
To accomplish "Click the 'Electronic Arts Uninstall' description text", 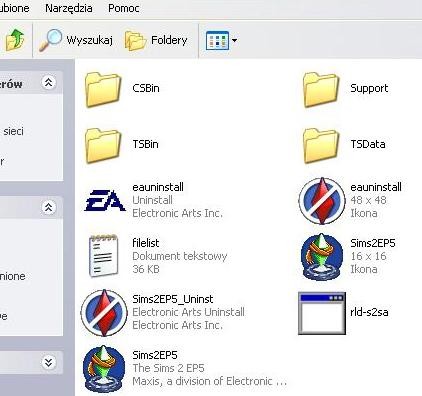I will pos(188,312).
